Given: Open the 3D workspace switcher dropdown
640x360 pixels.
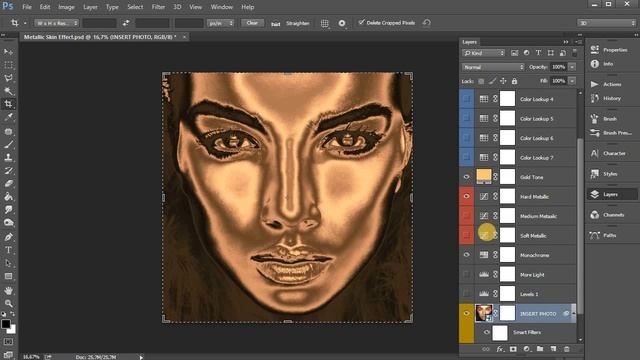Looking at the screenshot, I should [607, 23].
